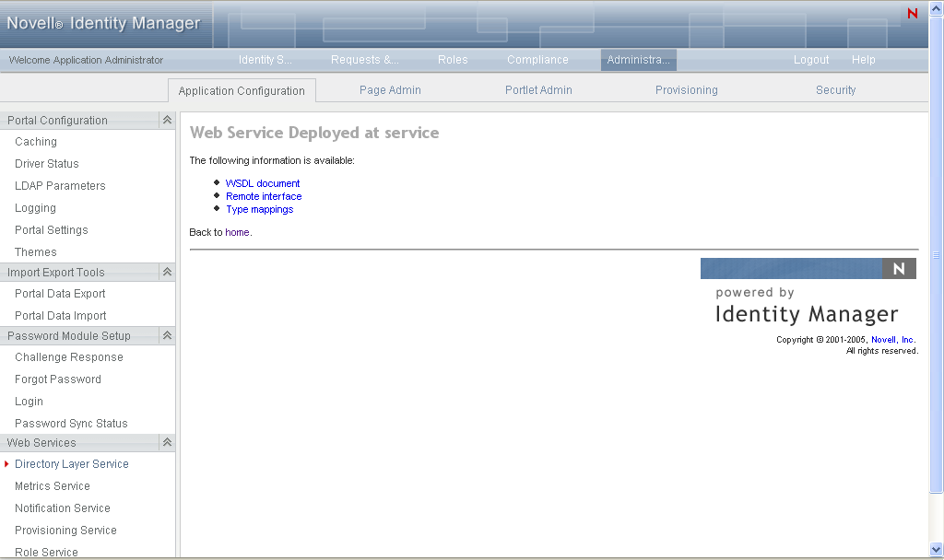Open Notification Service in the sidebar
The width and height of the screenshot is (944, 560).
(63, 507)
